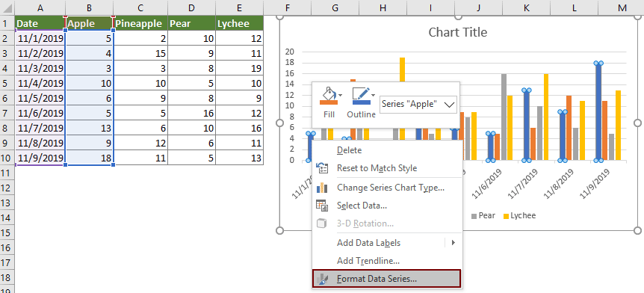Click the Format Data Series icon
This screenshot has width=644, height=293.
click(322, 279)
